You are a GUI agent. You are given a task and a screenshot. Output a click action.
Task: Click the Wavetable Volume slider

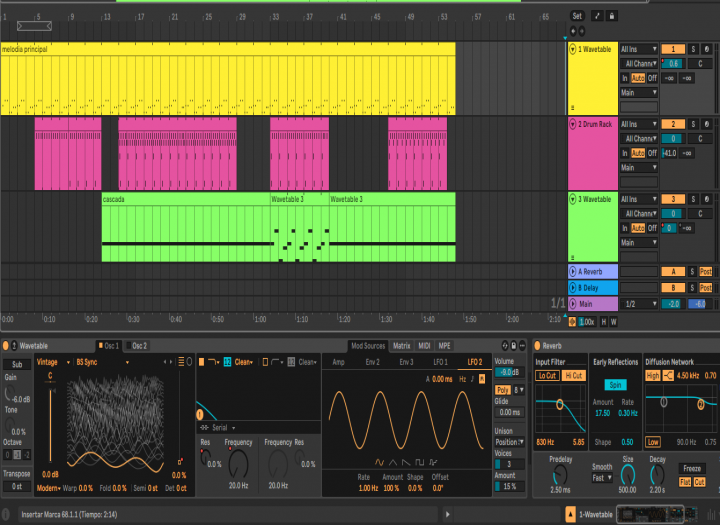coord(508,372)
